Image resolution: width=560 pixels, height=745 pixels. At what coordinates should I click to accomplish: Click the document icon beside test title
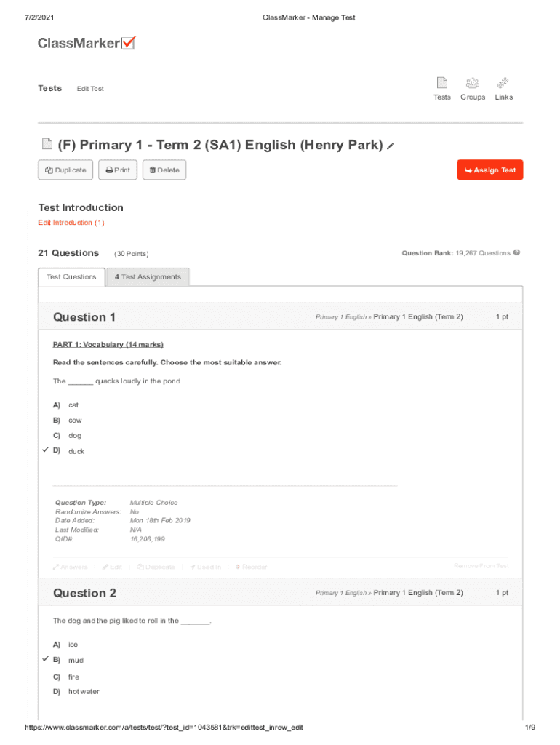click(x=46, y=145)
